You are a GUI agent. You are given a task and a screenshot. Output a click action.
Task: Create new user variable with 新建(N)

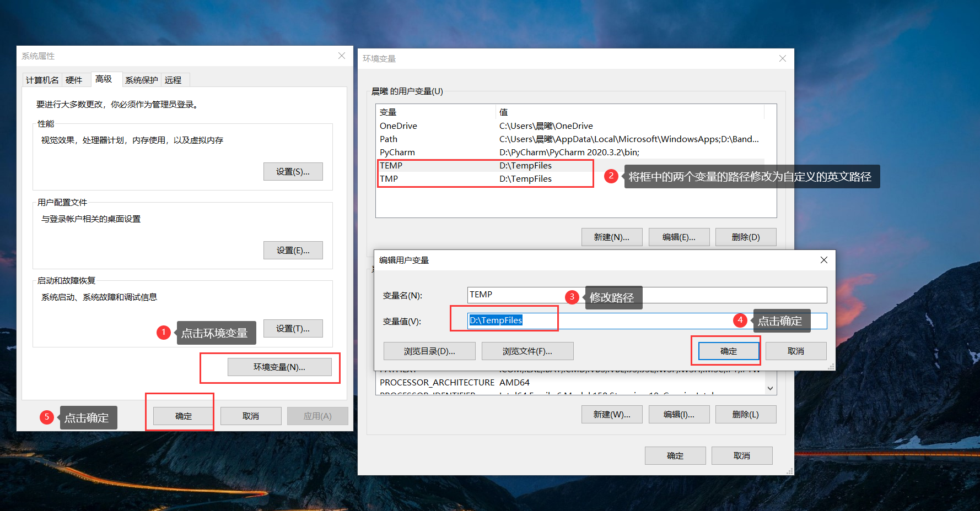[612, 237]
